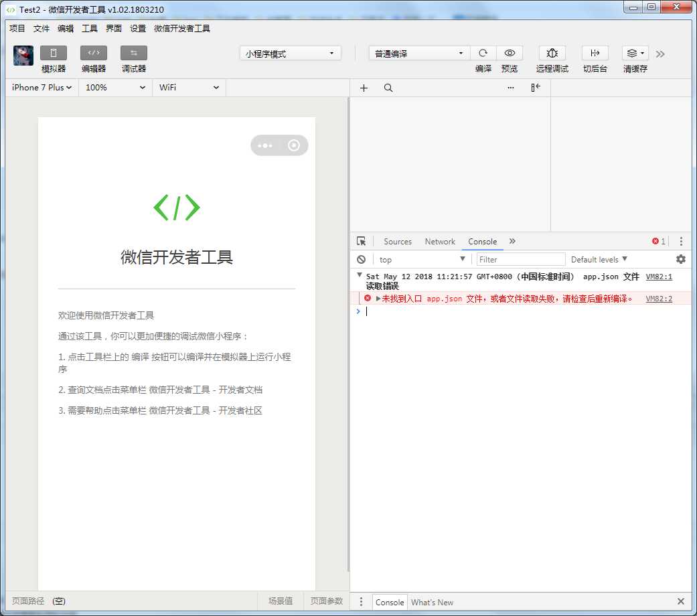Click the 页面参数 button
Viewport: 697px width, 616px height.
tap(327, 601)
